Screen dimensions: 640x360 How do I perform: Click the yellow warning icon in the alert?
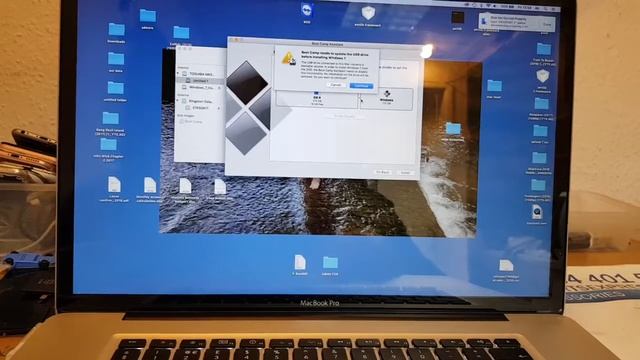click(289, 58)
